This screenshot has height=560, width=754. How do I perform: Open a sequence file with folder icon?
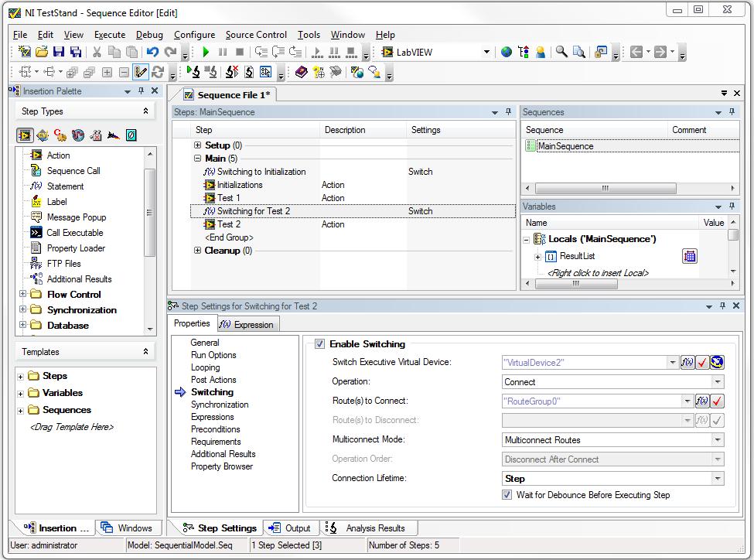(42, 52)
